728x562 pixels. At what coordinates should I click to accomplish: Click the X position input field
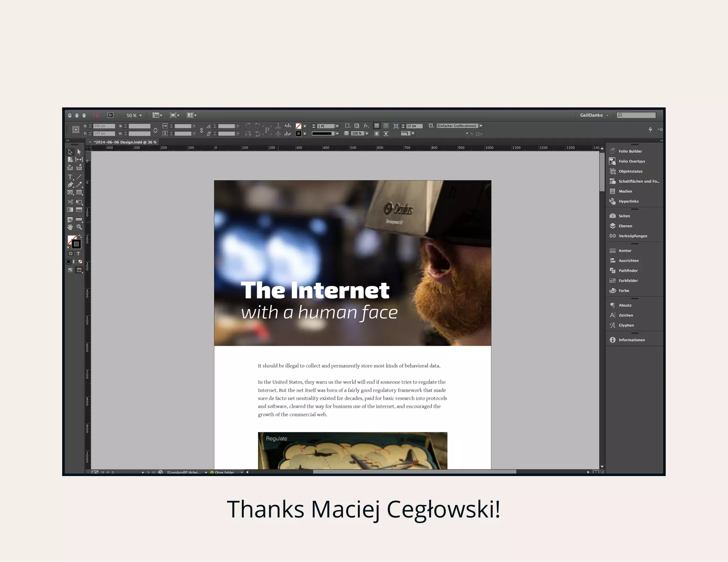(104, 126)
